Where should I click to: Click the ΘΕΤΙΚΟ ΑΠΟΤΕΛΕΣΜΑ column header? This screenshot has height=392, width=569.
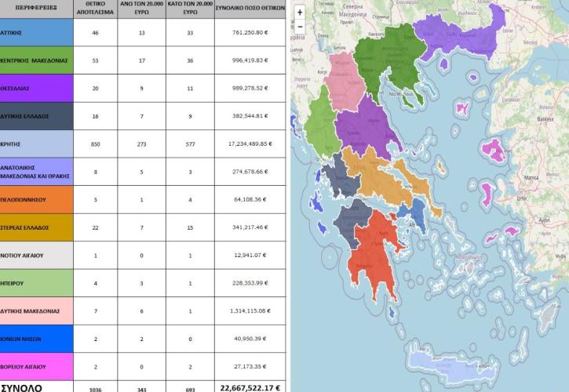click(96, 8)
